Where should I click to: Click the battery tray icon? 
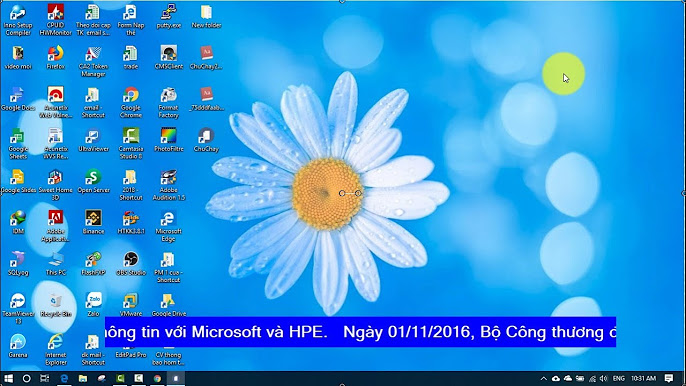[x=580, y=379]
